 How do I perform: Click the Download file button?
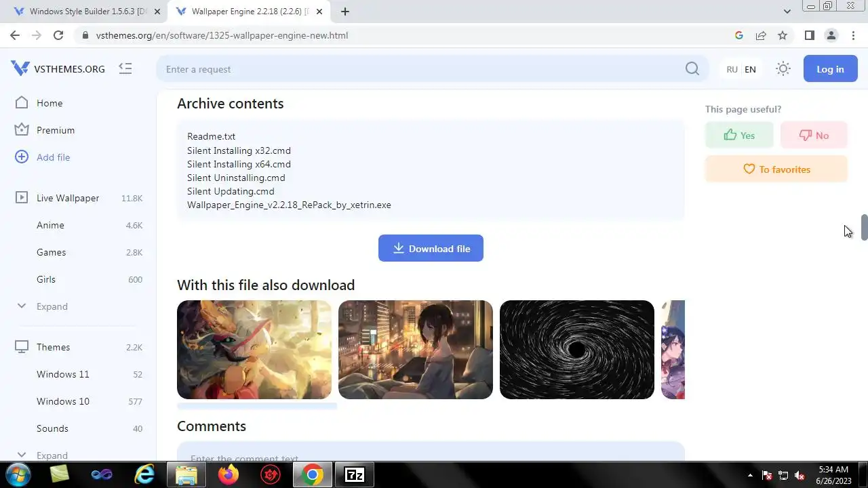pos(431,248)
